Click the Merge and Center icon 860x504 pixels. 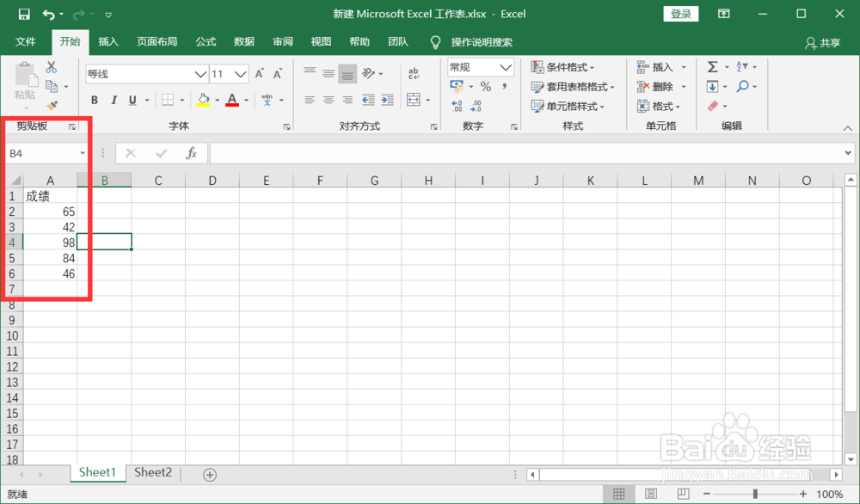pos(414,100)
